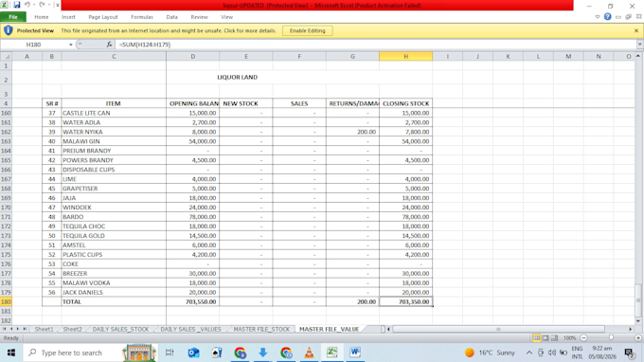Click first-sheet navigation arrow
Image resolution: width=644 pixels, height=362 pixels.
click(4, 329)
